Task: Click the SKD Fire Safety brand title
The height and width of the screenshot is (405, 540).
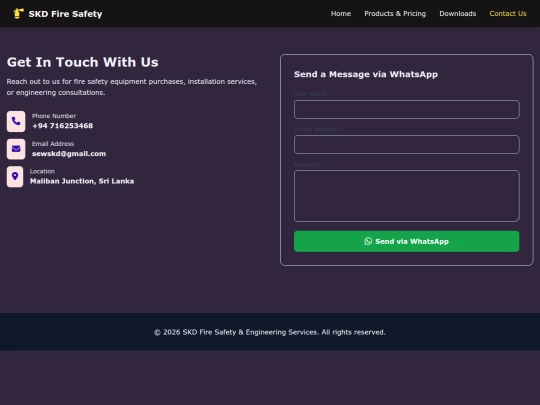Action: [x=65, y=14]
